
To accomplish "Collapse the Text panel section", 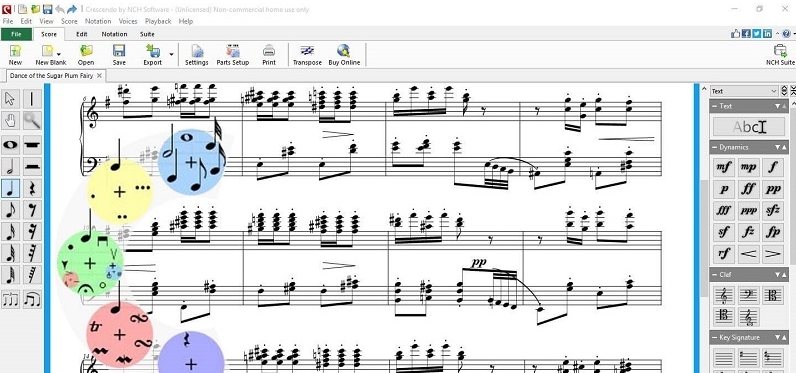I will click(x=715, y=106).
